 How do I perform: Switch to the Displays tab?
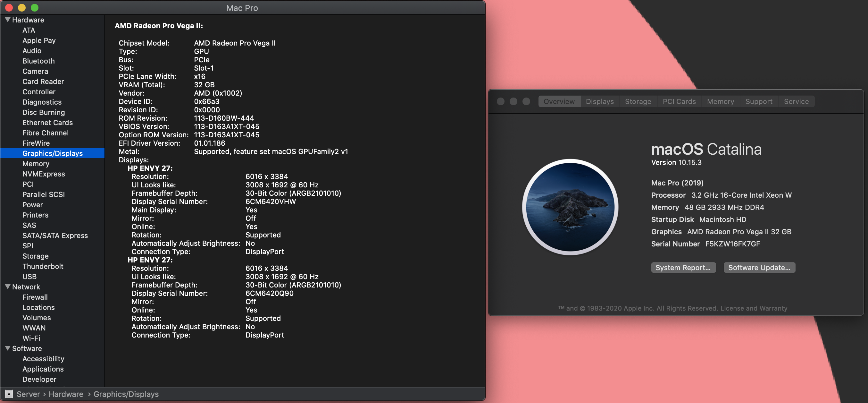point(599,101)
